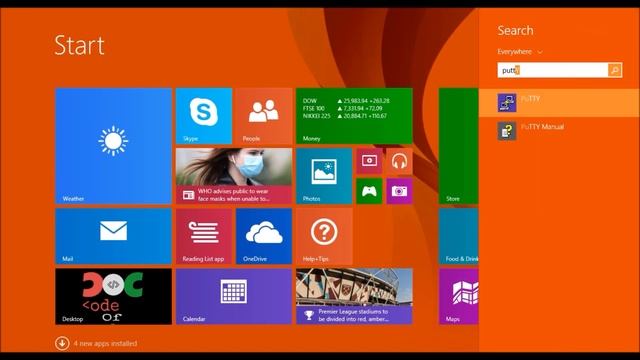Click the Start heading text
The height and width of the screenshot is (360, 640).
[79, 45]
